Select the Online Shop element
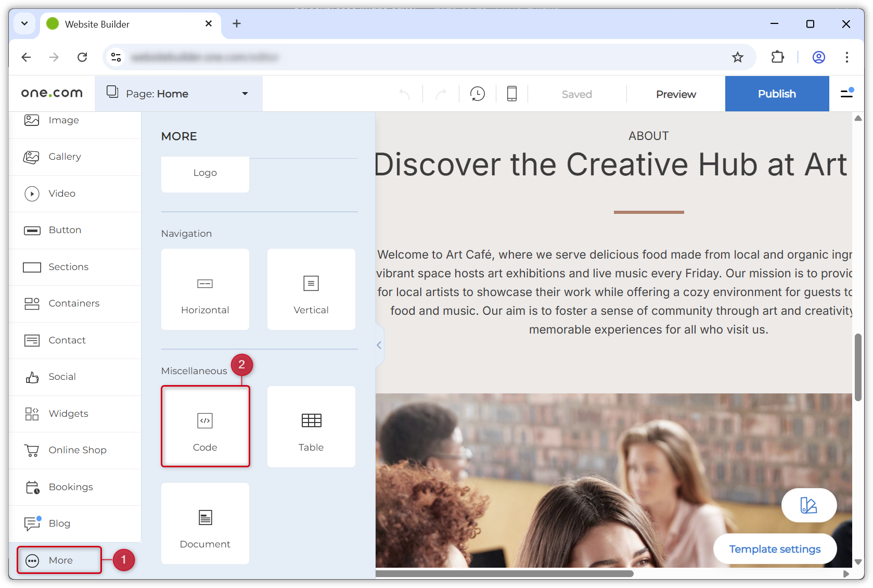This screenshot has height=588, width=873. 78,450
